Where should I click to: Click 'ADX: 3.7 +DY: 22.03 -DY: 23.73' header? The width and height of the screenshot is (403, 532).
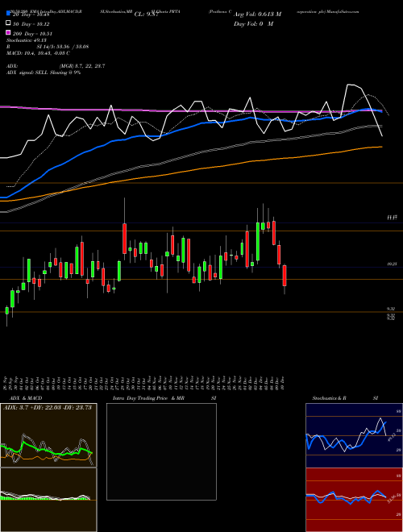click(x=48, y=408)
